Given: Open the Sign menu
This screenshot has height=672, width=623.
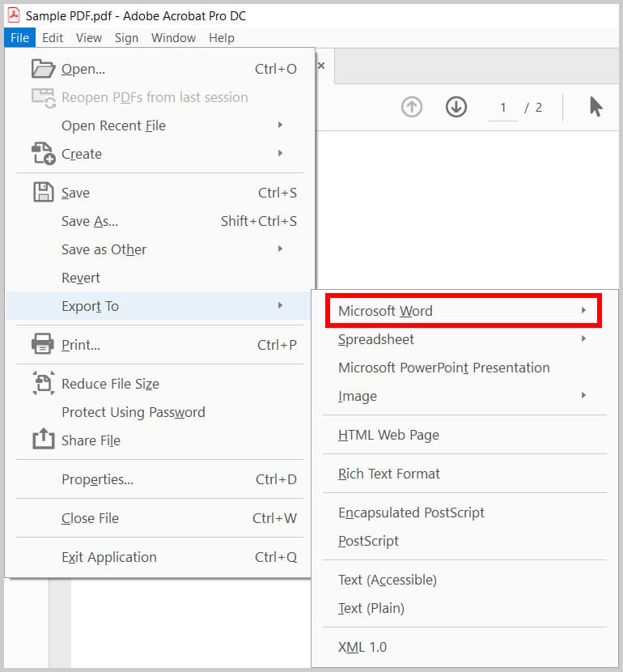Looking at the screenshot, I should point(126,38).
